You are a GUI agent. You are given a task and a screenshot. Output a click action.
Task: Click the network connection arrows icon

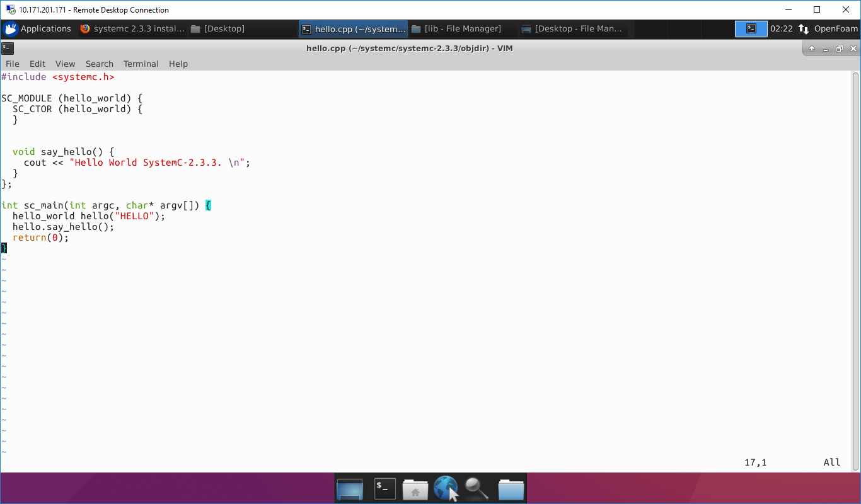coord(804,29)
